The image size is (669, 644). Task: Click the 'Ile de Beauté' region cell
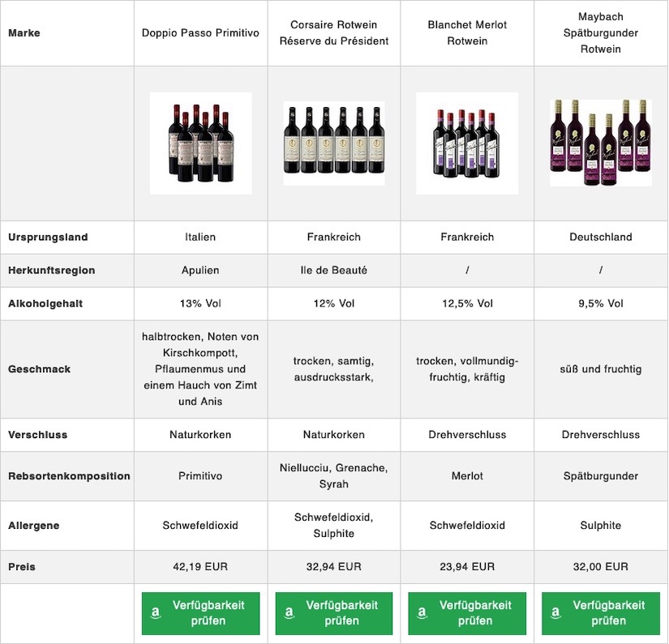pyautogui.click(x=334, y=270)
